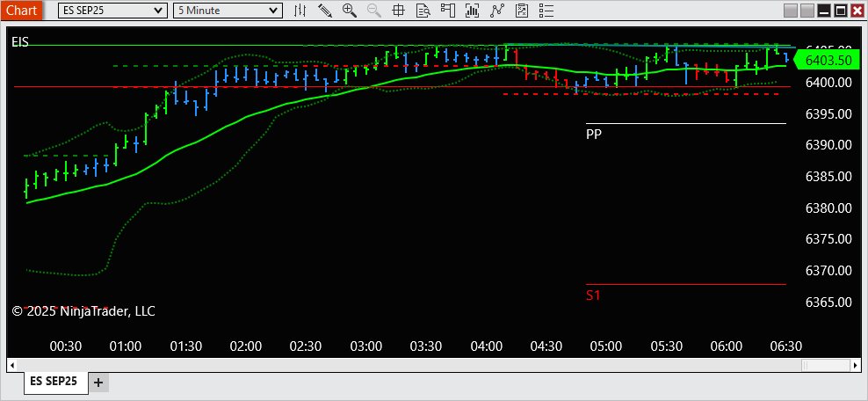Click the 6400.00 price axis label
The image size is (868, 401).
pos(828,82)
